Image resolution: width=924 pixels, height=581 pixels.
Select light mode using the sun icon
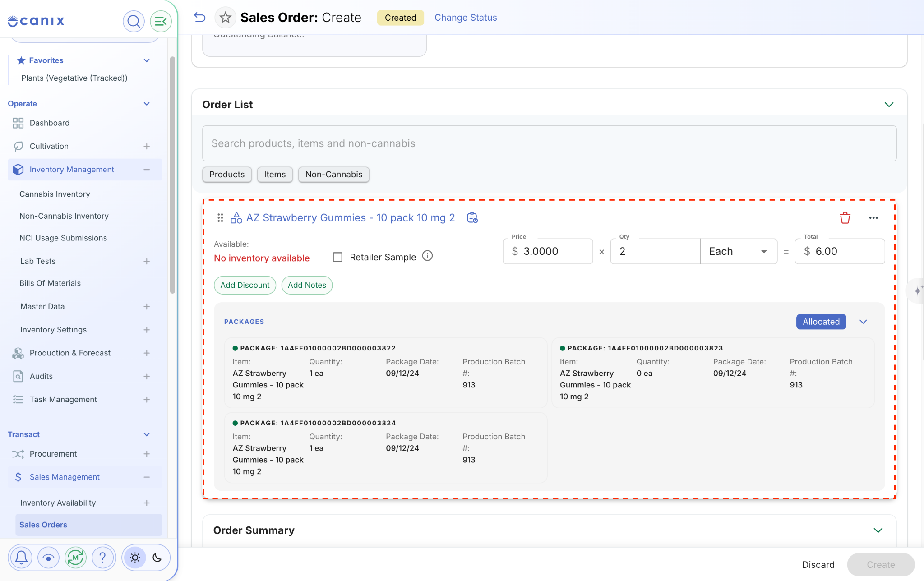(135, 558)
